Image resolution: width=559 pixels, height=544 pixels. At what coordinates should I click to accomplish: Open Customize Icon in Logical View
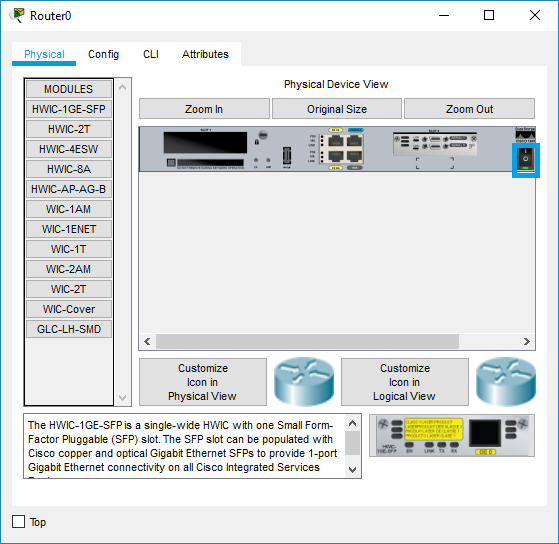point(405,382)
